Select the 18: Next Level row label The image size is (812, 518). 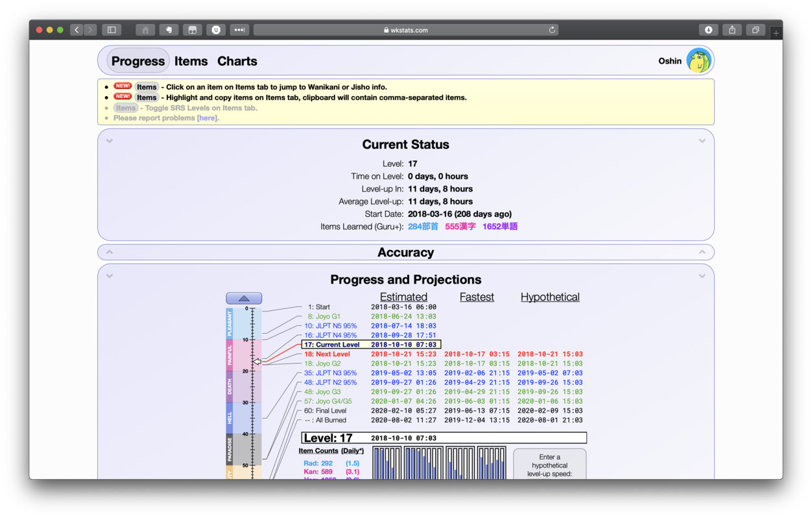(327, 354)
